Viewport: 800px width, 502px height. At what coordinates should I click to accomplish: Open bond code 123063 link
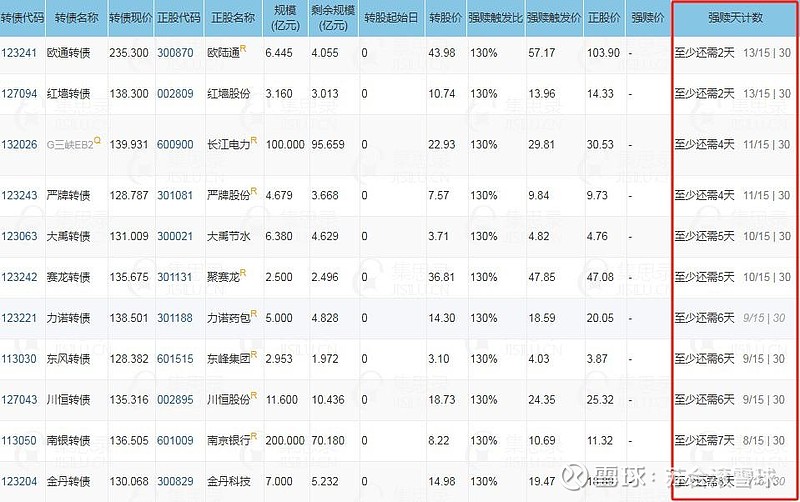click(19, 237)
